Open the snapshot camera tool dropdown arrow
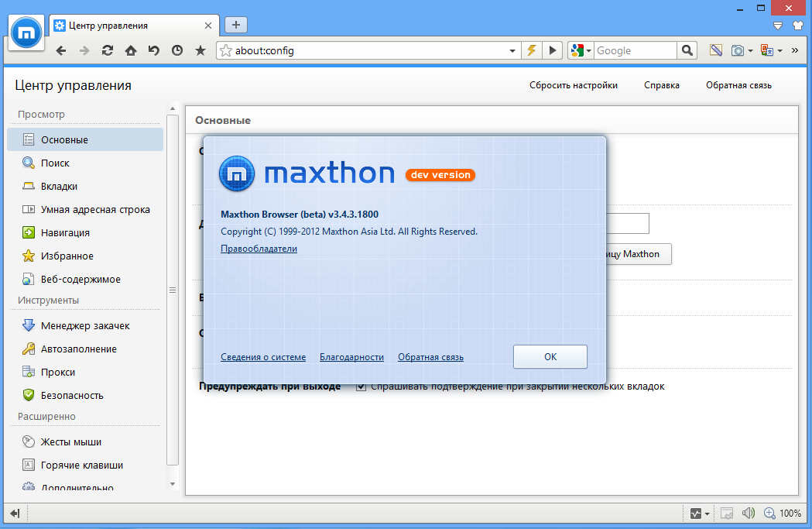Screen dimensions: 812x529 [x=751, y=50]
